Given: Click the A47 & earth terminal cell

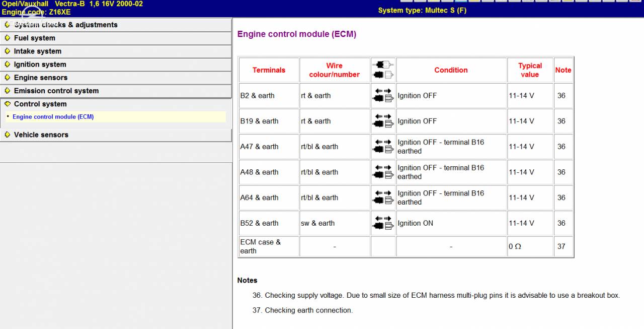Looking at the screenshot, I should 269,147.
